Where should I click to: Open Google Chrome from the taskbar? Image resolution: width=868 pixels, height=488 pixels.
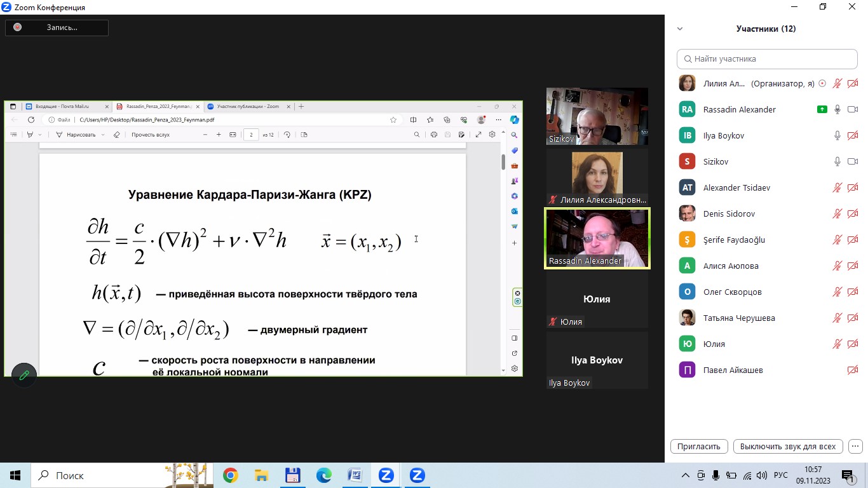pyautogui.click(x=231, y=475)
